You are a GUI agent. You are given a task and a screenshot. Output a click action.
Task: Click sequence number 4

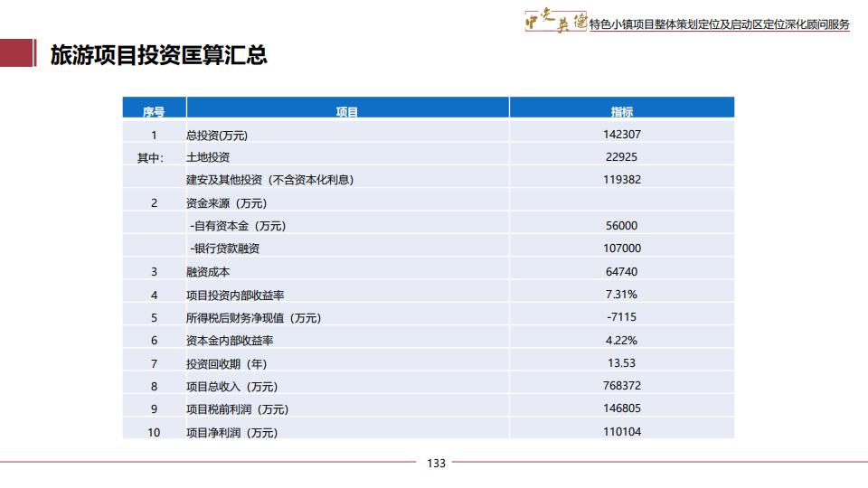[154, 295]
